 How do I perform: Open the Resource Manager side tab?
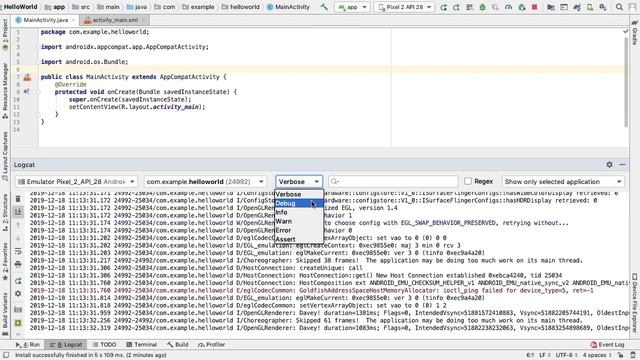tap(5, 91)
